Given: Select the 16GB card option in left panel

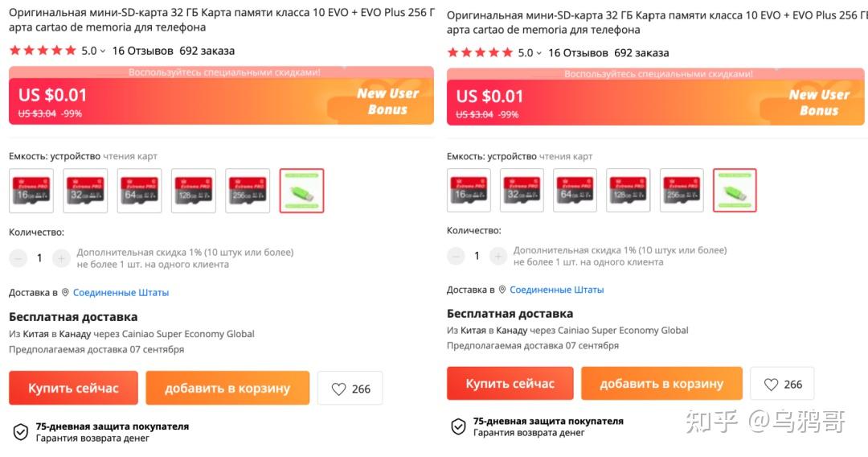Looking at the screenshot, I should tap(31, 191).
